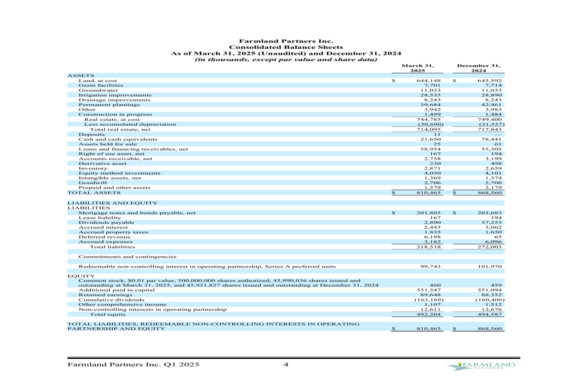Click the value 644,148
Viewport: 572px width, 392px height.
[x=428, y=81]
